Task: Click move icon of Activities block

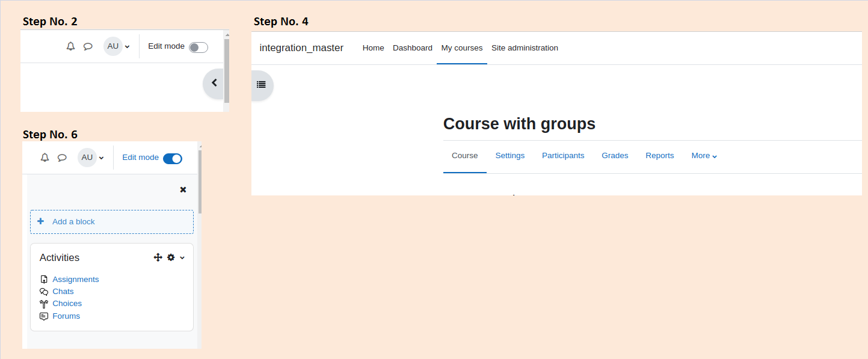Action: (158, 257)
